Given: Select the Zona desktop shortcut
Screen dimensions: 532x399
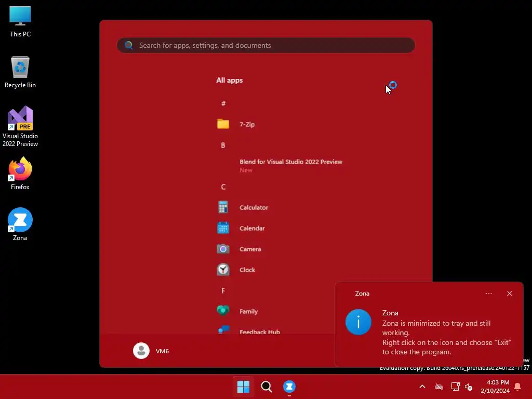Looking at the screenshot, I should click(x=20, y=224).
